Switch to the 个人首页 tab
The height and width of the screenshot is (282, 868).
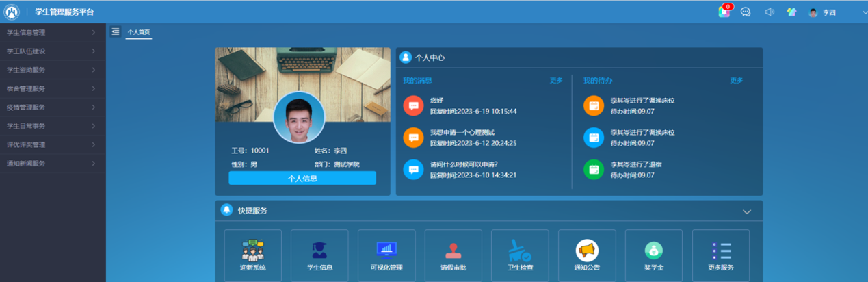point(139,32)
